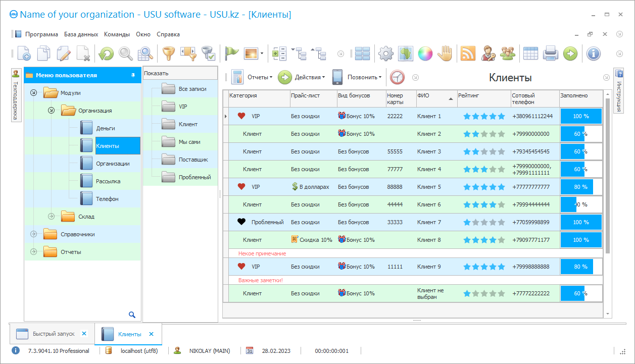Click the funnel filter toolbar icon
The image size is (635, 364).
coord(167,53)
